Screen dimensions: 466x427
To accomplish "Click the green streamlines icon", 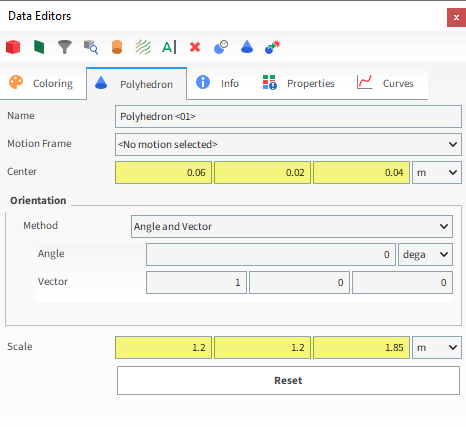I will (143, 47).
